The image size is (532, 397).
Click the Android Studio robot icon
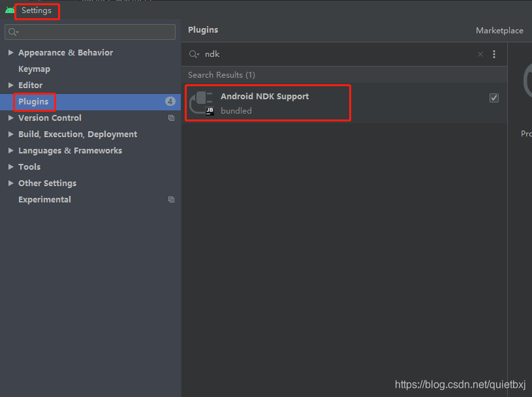tap(9, 10)
